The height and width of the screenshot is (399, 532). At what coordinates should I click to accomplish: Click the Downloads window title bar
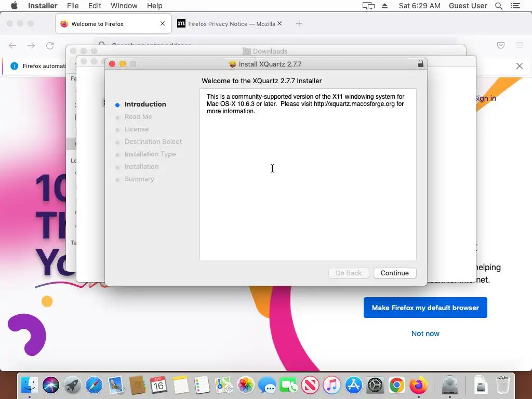[265, 50]
